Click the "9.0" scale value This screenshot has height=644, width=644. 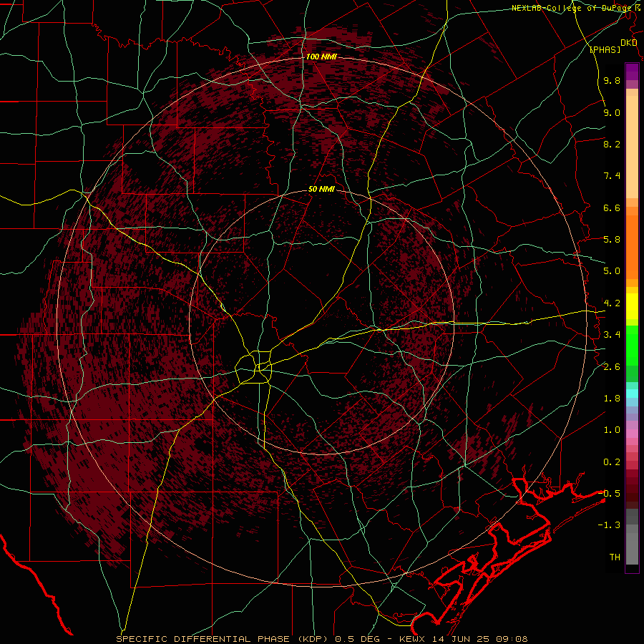tap(612, 112)
